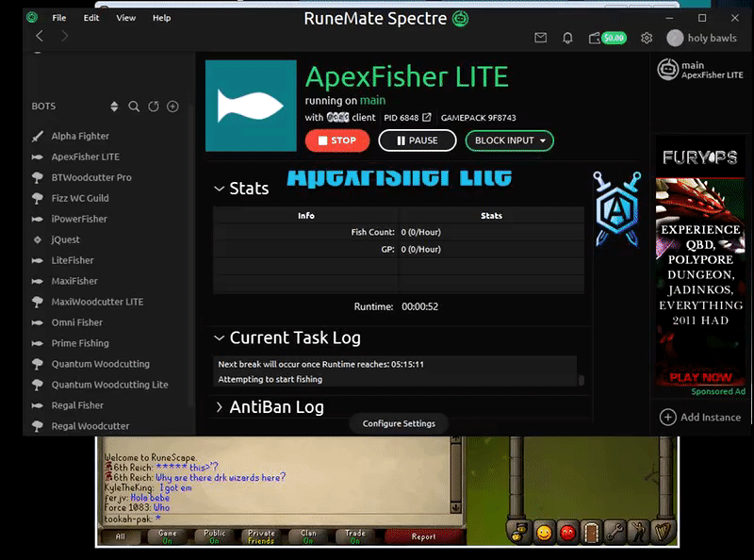Select iPowerFisher bot
The height and width of the screenshot is (560, 754).
[x=79, y=219]
